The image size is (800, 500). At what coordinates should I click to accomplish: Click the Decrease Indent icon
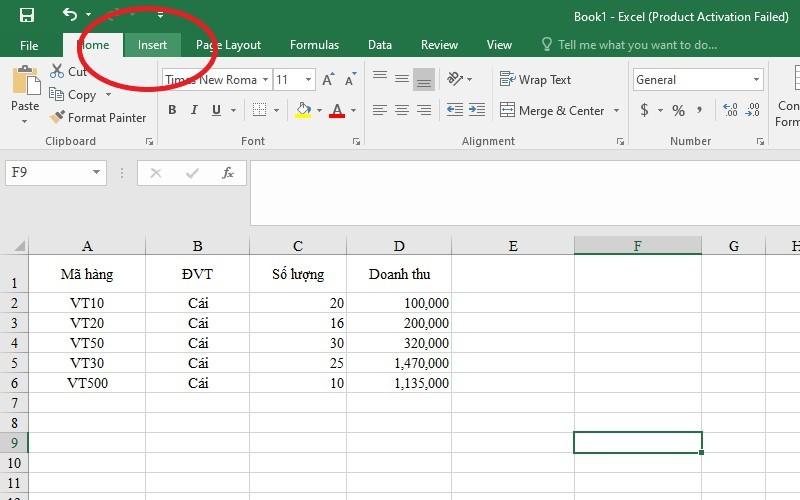pos(455,110)
